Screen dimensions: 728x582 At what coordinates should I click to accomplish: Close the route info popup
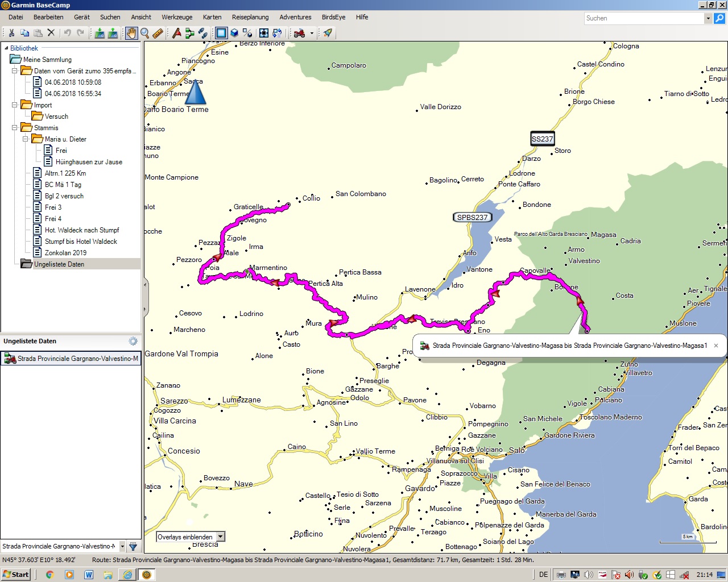pyautogui.click(x=716, y=346)
